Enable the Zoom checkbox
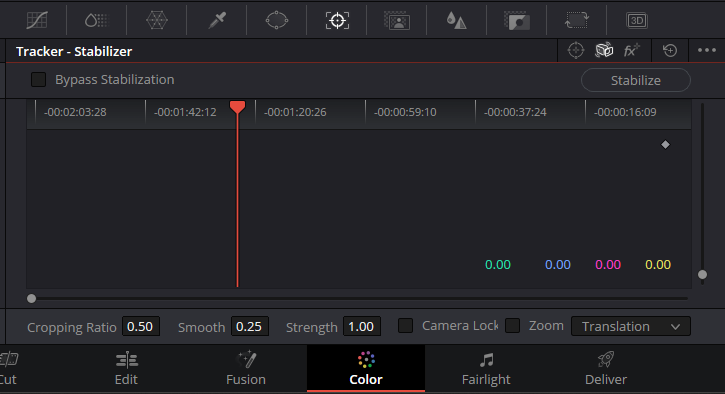725x394 pixels. (512, 326)
